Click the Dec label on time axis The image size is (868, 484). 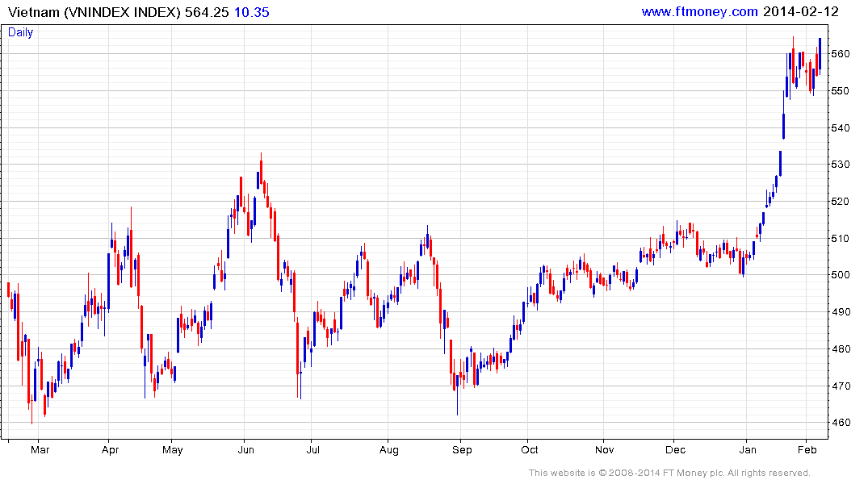pos(675,449)
